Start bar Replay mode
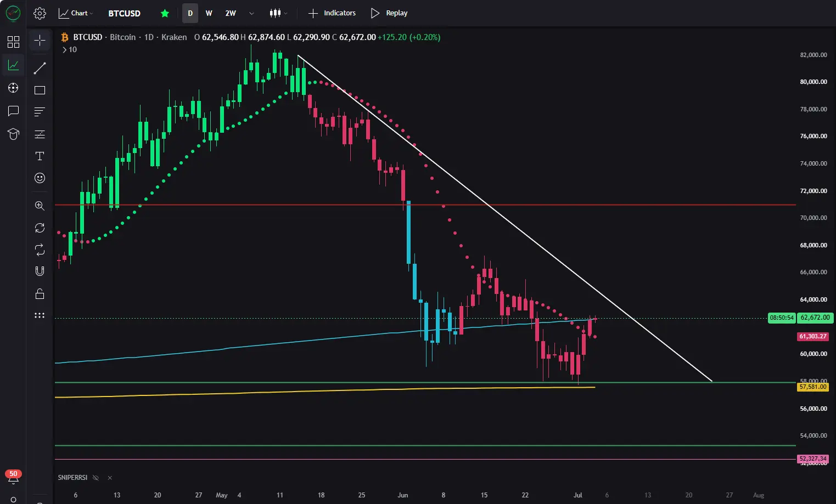 click(x=389, y=13)
